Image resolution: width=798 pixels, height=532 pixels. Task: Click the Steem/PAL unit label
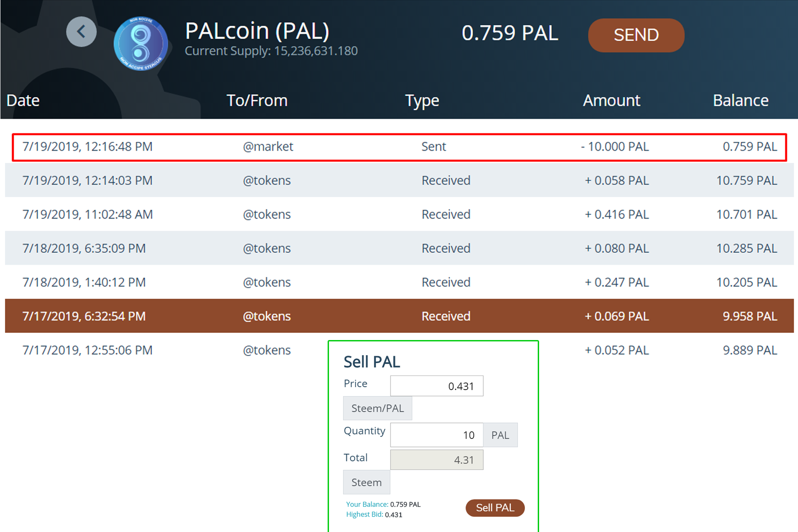(x=377, y=408)
